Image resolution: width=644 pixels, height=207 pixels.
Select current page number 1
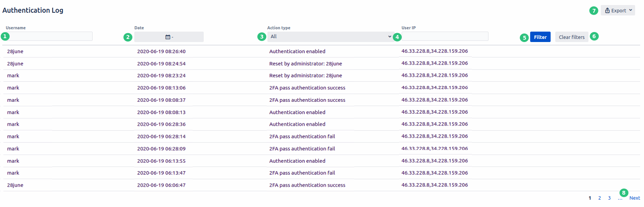tap(590, 198)
